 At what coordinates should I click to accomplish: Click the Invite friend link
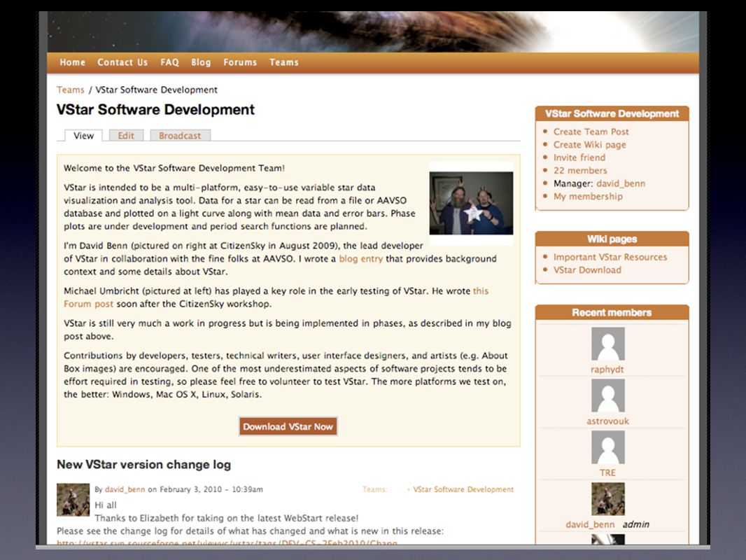point(579,157)
